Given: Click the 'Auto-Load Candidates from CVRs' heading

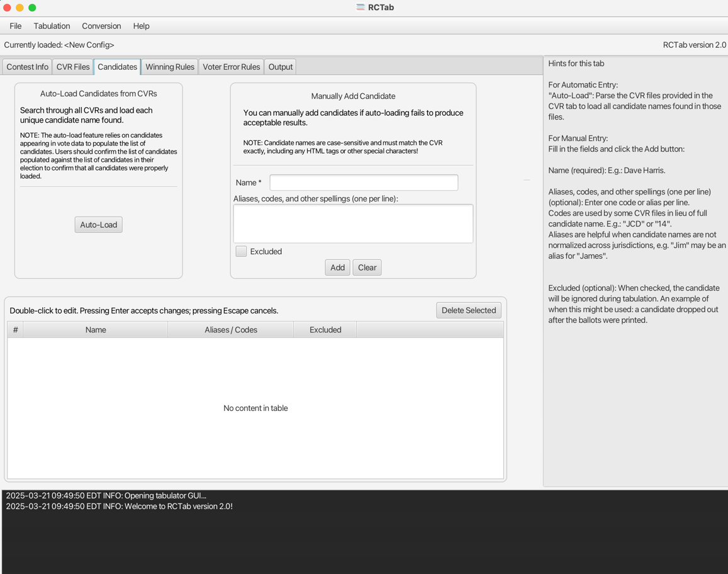Looking at the screenshot, I should tap(98, 93).
